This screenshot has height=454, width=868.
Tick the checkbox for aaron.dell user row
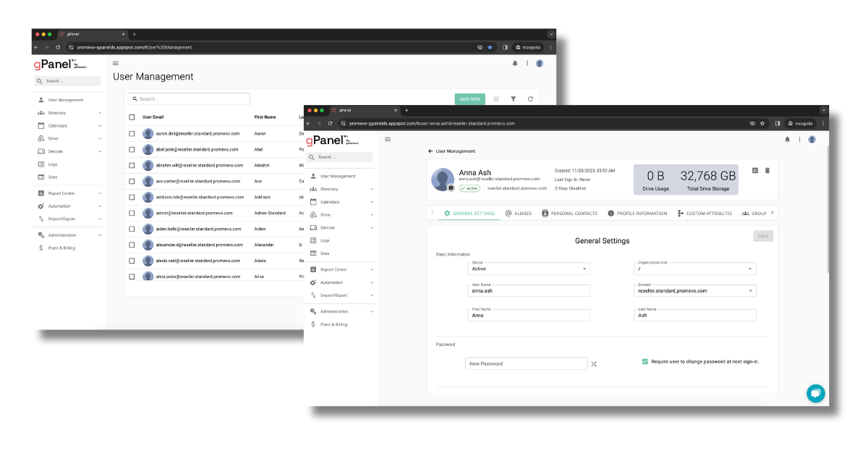[x=132, y=133]
